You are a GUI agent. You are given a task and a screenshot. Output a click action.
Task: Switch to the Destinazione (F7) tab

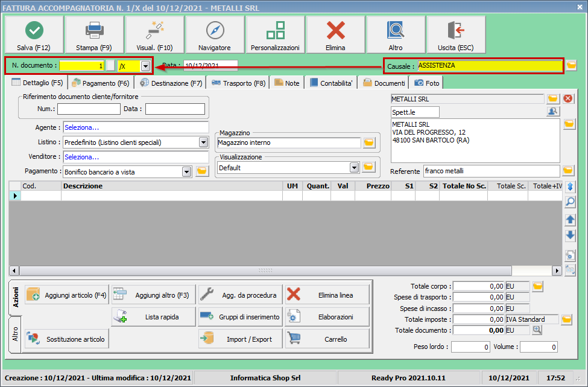click(x=171, y=83)
